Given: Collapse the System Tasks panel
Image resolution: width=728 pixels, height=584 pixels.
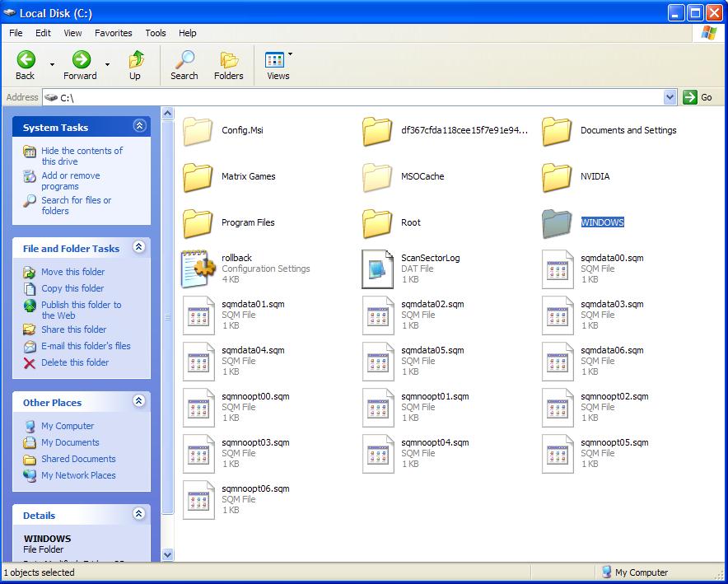Looking at the screenshot, I should 139,126.
